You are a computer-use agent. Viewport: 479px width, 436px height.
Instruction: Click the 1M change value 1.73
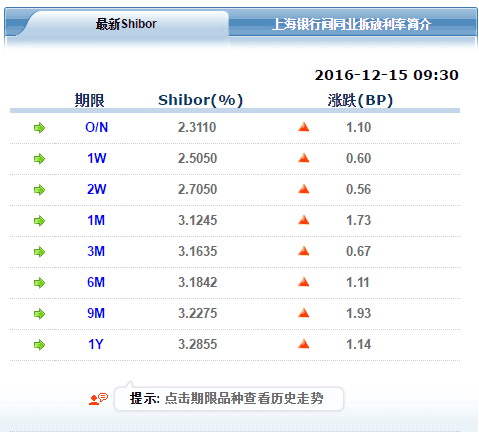click(359, 220)
